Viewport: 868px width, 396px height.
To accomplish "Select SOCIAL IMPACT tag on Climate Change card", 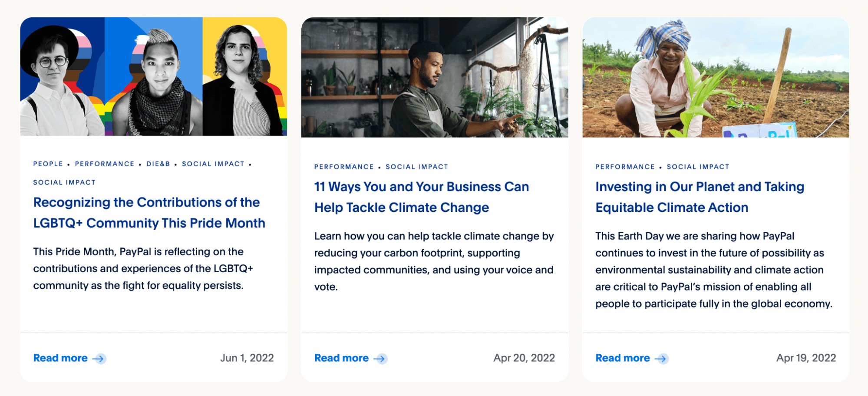I will tap(417, 167).
